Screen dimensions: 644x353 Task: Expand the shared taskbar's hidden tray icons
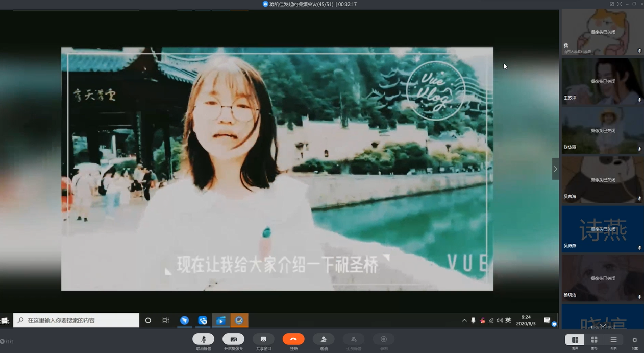pos(464,320)
